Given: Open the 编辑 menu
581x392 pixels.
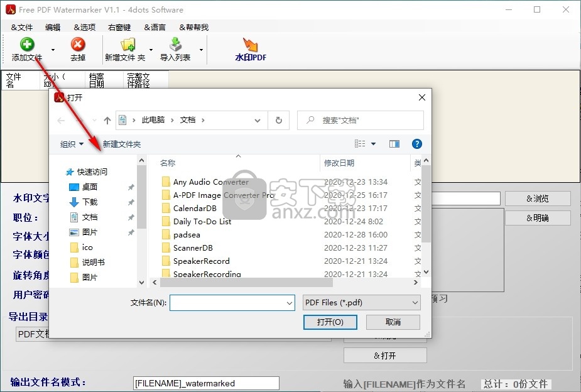Looking at the screenshot, I should click(53, 28).
